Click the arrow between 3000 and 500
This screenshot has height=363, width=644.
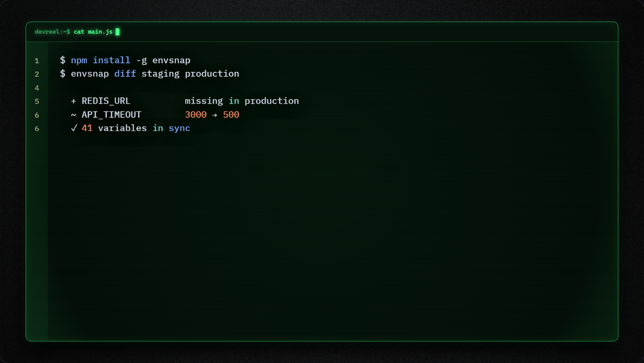[215, 115]
